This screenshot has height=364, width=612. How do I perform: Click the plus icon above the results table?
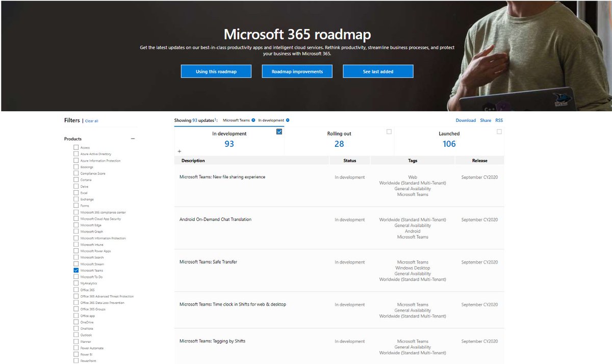click(x=179, y=151)
